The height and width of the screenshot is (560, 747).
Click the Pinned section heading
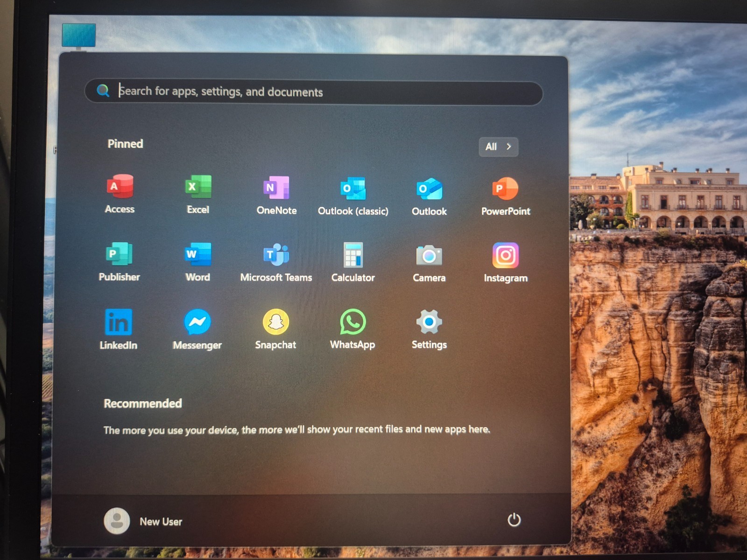tap(125, 144)
